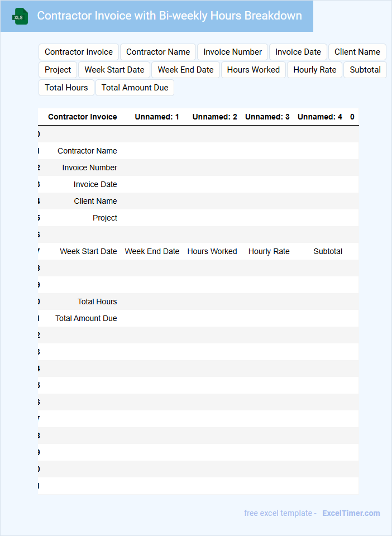392x536 pixels.
Task: Select the Project table cell
Action: tap(105, 218)
